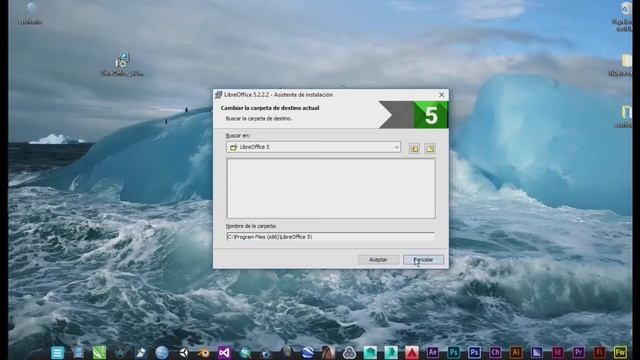Open the 'Buscar en' LibreOffice 5 dropdown
The image size is (640, 360).
pyautogui.click(x=313, y=147)
